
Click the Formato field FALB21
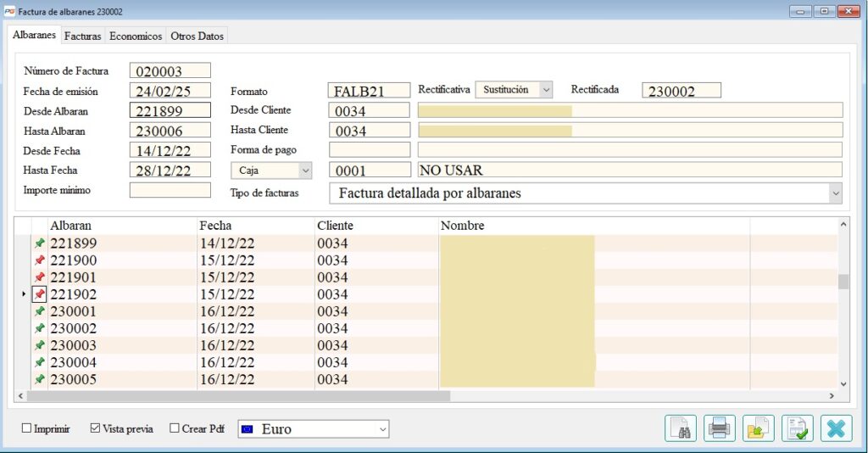pos(370,91)
